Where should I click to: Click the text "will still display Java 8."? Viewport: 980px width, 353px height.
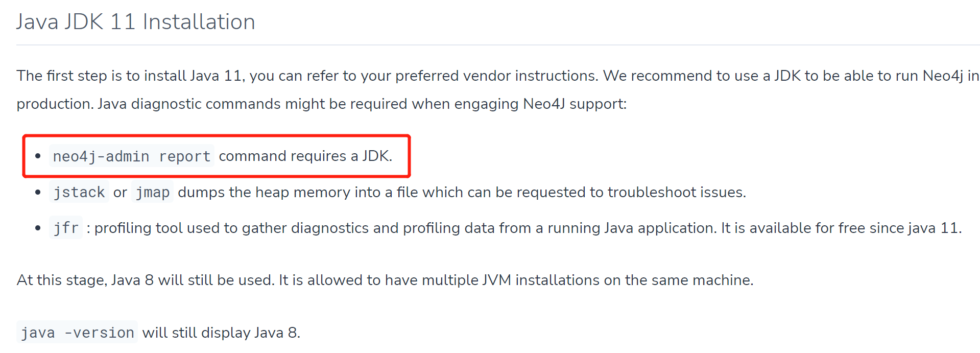click(x=221, y=333)
